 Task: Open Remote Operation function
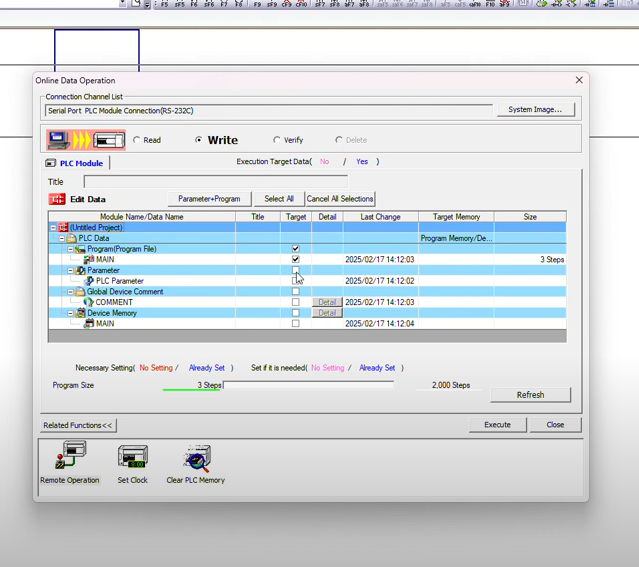coord(69,458)
